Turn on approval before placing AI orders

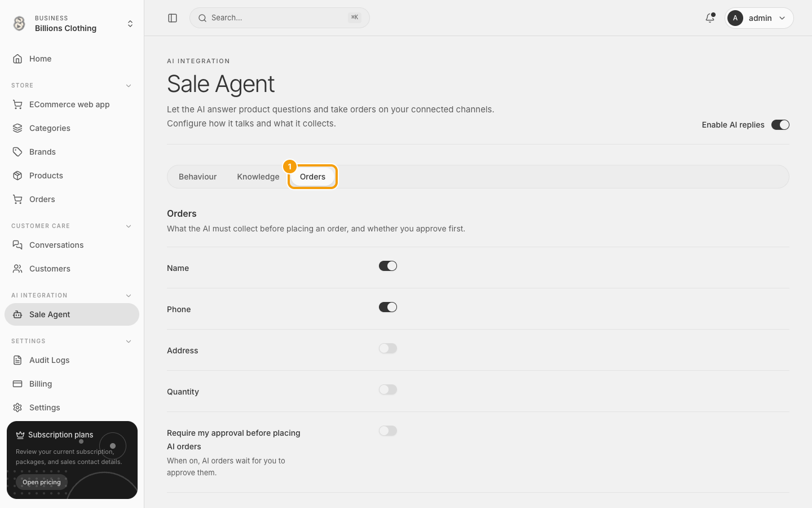pyautogui.click(x=388, y=431)
